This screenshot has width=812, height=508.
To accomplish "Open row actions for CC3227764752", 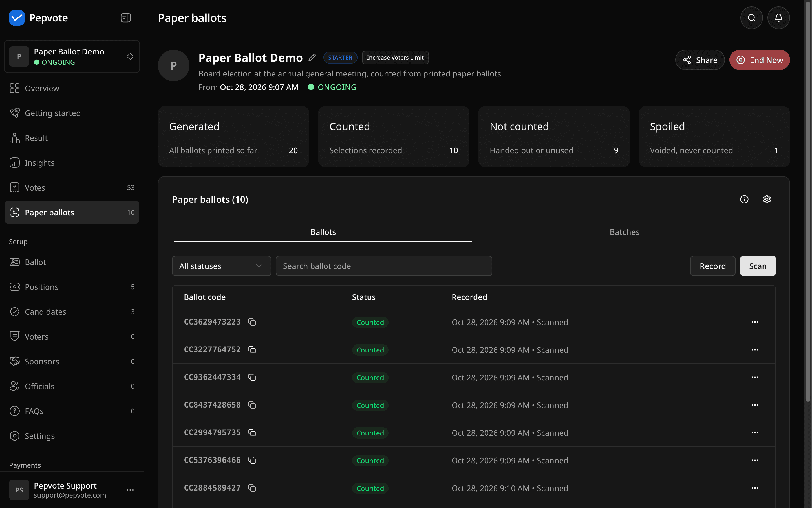I will [755, 350].
